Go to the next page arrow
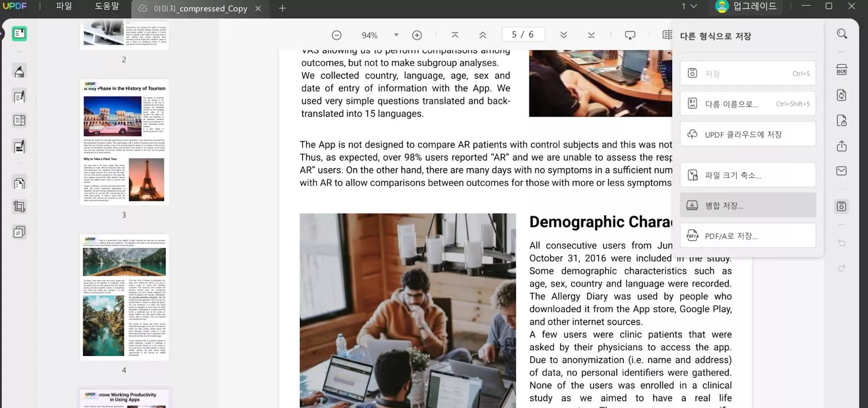Image resolution: width=868 pixels, height=408 pixels. [564, 35]
